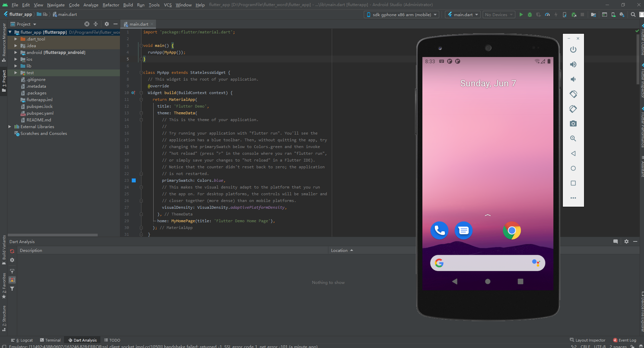The image size is (644, 348).
Task: Raise emulator volume with volume up icon
Action: pos(573,64)
